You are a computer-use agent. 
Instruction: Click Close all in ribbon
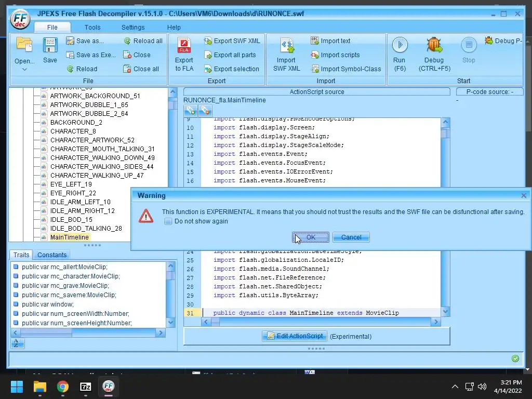pyautogui.click(x=141, y=69)
